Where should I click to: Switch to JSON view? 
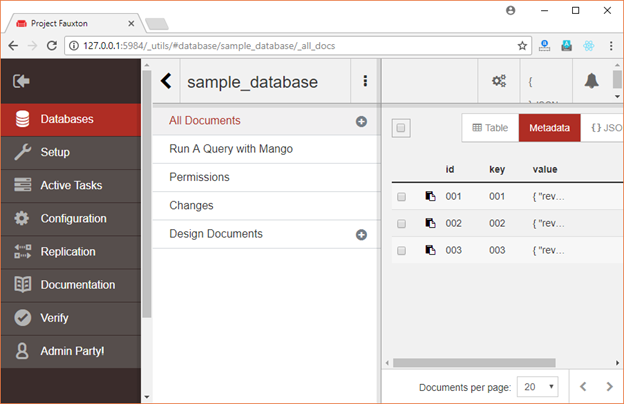[603, 128]
